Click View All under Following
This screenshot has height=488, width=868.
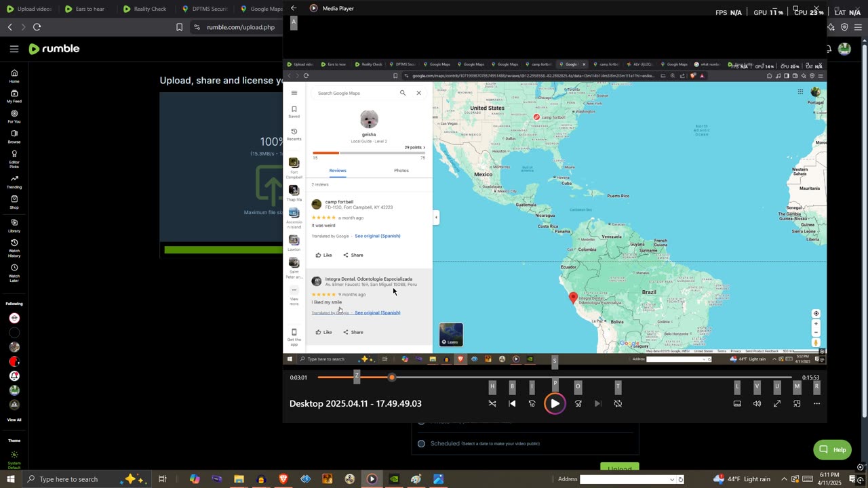coord(14,420)
